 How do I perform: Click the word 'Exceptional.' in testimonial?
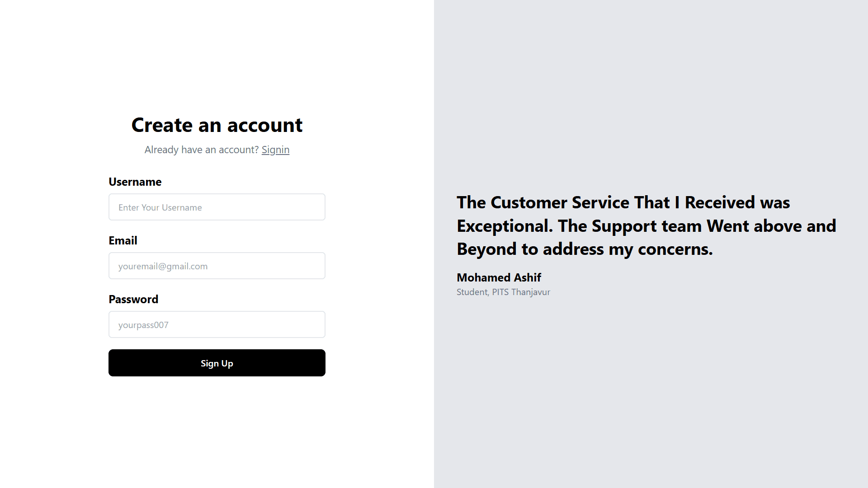coord(505,226)
